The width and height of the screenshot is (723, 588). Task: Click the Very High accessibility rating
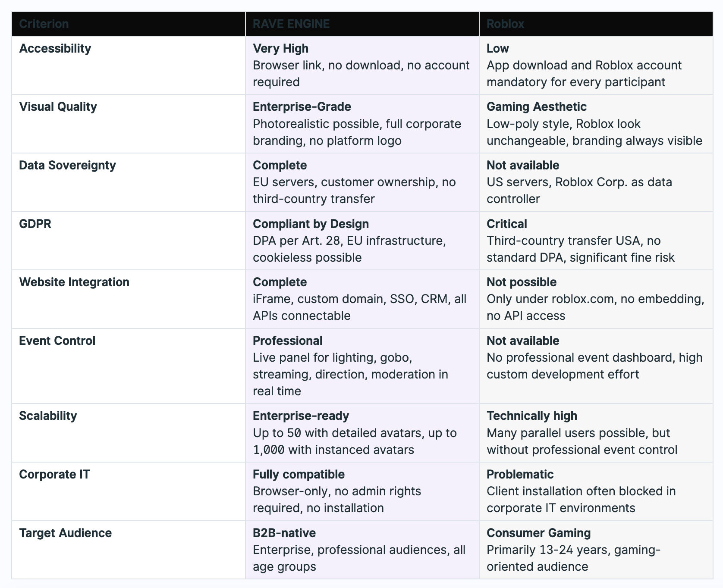tap(280, 48)
